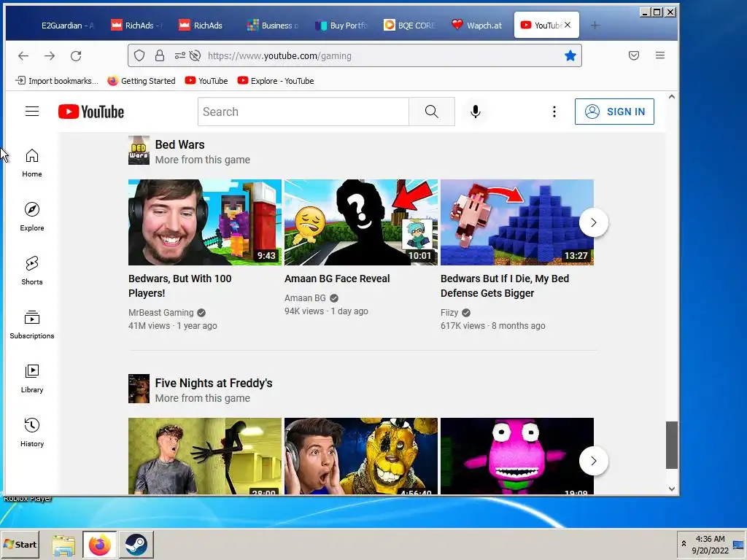Show next Five Nights at Freddy's videos arrow
The image size is (747, 560).
coord(594,461)
